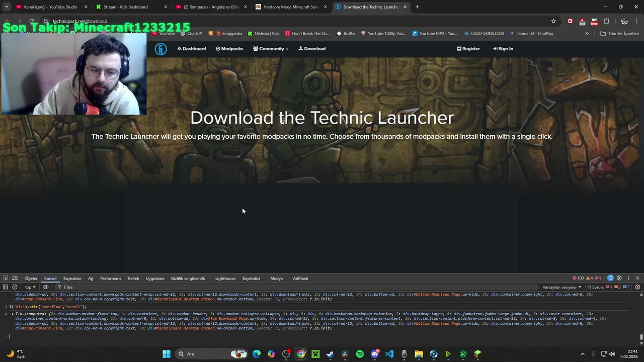
Task: Open the Chrome profile avatar
Action: point(624,21)
